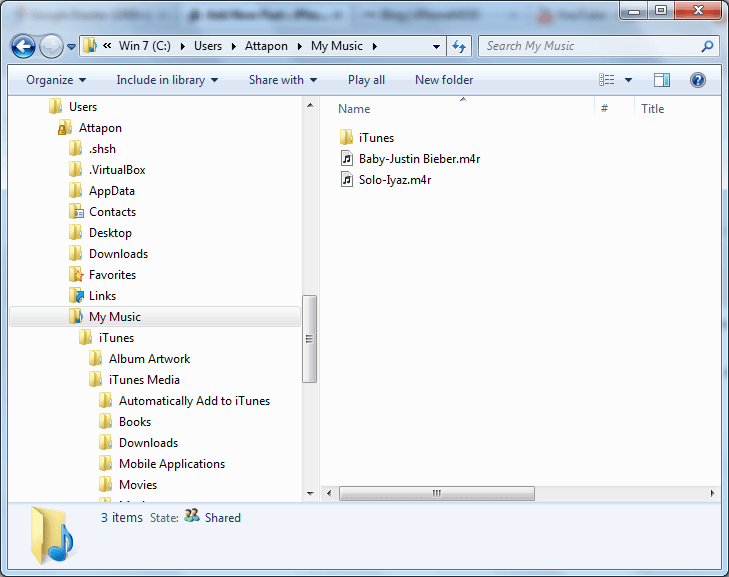The width and height of the screenshot is (729, 577).
Task: Click the Win 7 (C:) breadcrumb
Action: pyautogui.click(x=145, y=46)
